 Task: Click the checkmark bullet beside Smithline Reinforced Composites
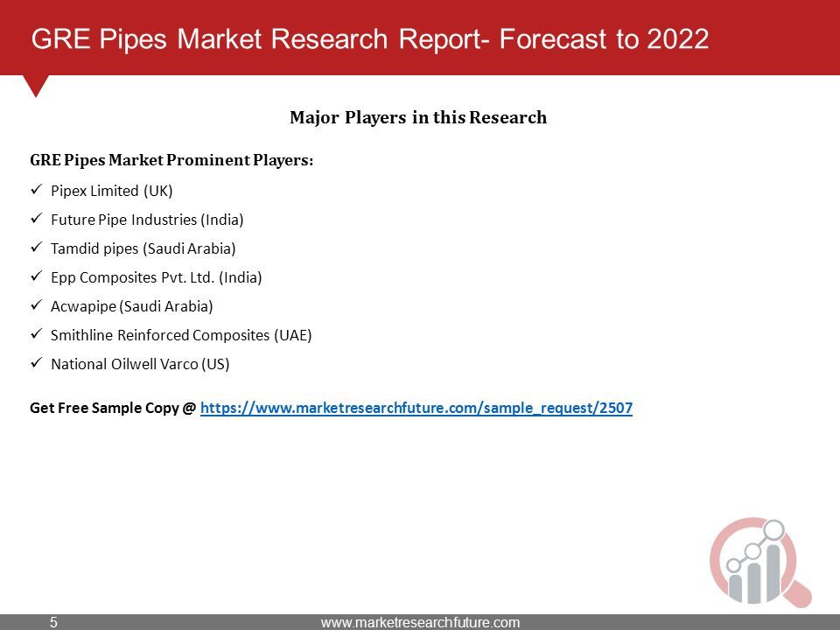click(37, 334)
